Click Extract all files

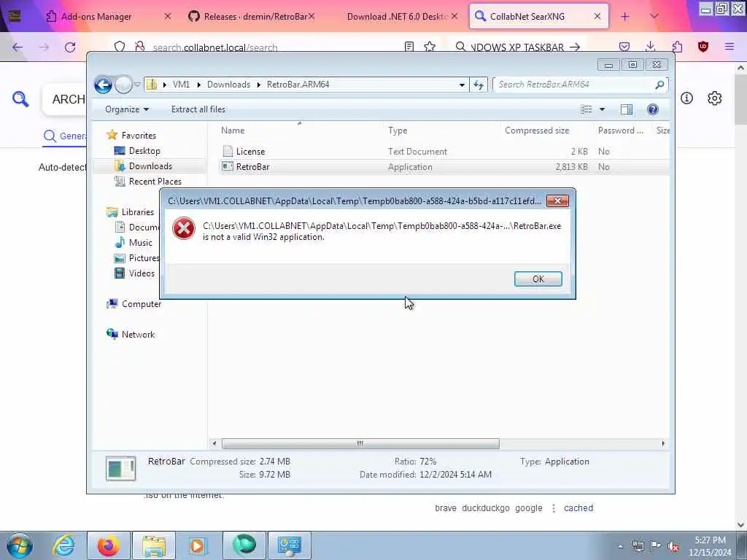pyautogui.click(x=198, y=109)
